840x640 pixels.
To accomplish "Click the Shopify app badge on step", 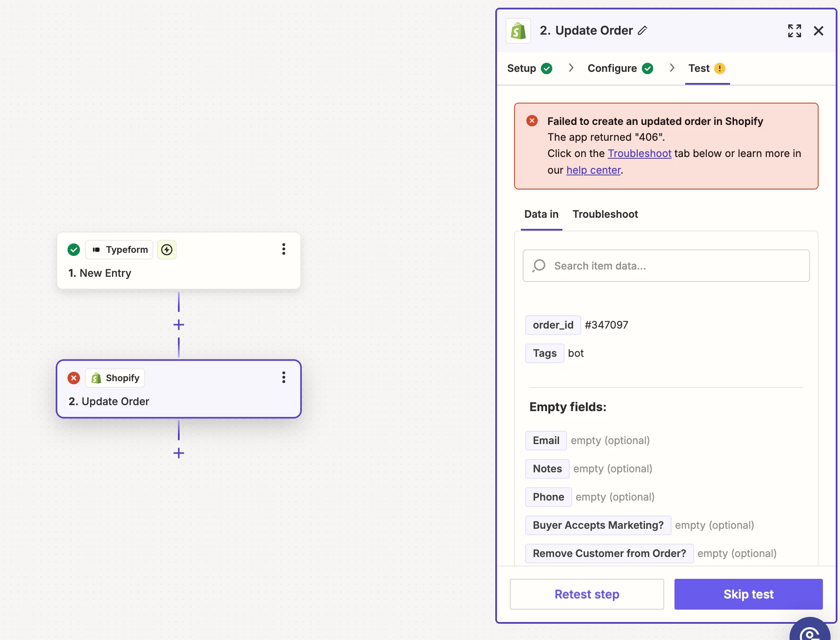I will (x=115, y=378).
